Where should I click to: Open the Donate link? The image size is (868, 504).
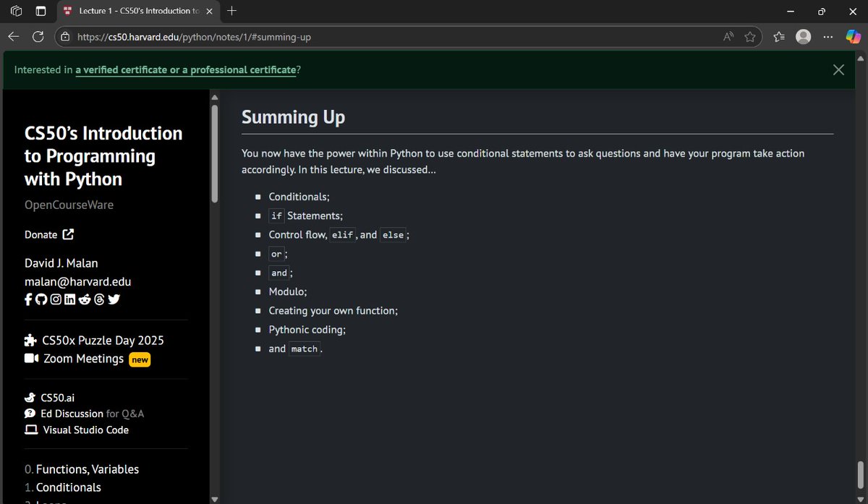tap(49, 234)
